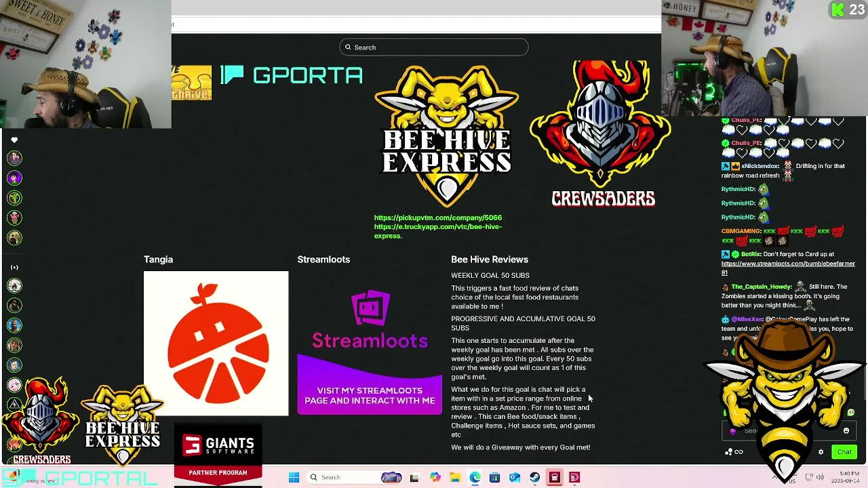Click The_Captain_Howdy username in chat

(761, 287)
